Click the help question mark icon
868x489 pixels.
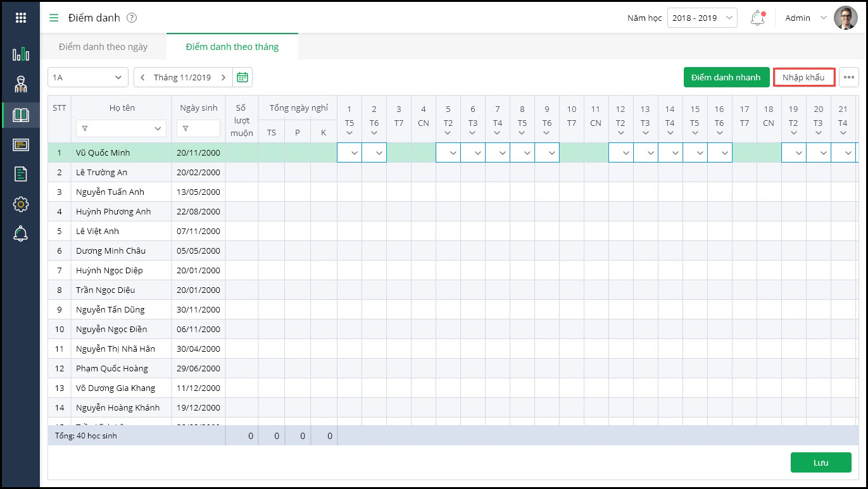point(132,18)
